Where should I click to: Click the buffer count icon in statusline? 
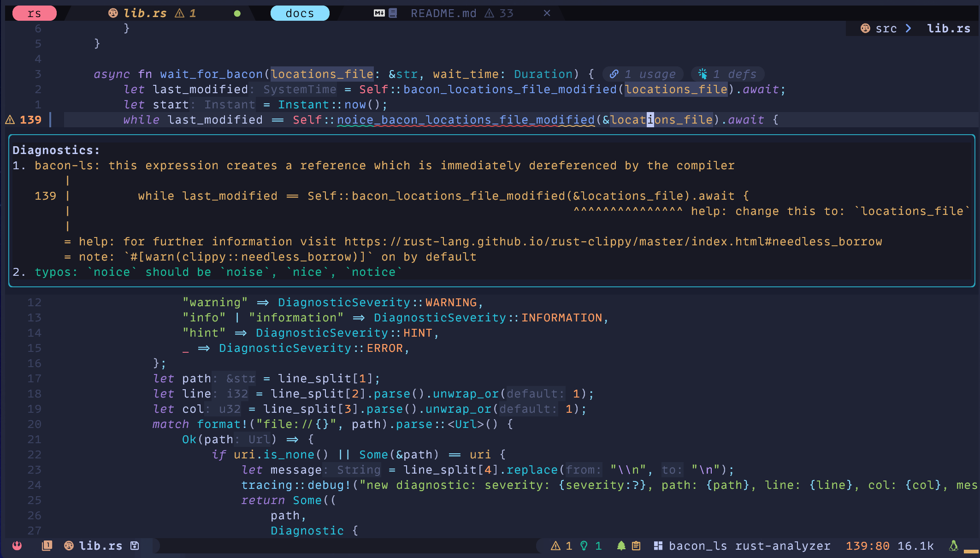47,546
